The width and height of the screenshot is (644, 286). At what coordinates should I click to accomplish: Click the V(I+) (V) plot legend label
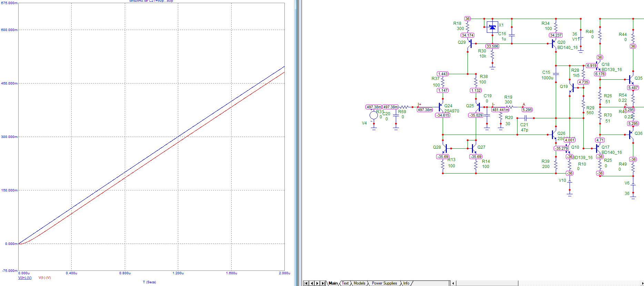coord(25,278)
